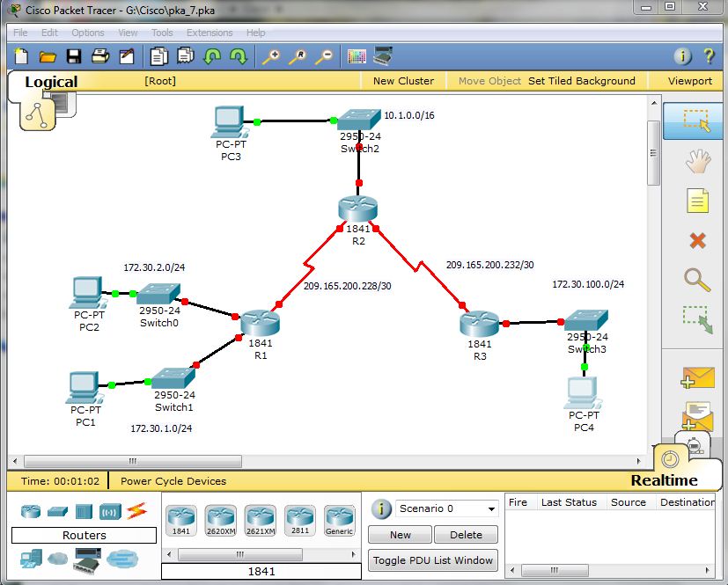The height and width of the screenshot is (585, 728).
Task: Open the Help menu
Action: (x=256, y=33)
